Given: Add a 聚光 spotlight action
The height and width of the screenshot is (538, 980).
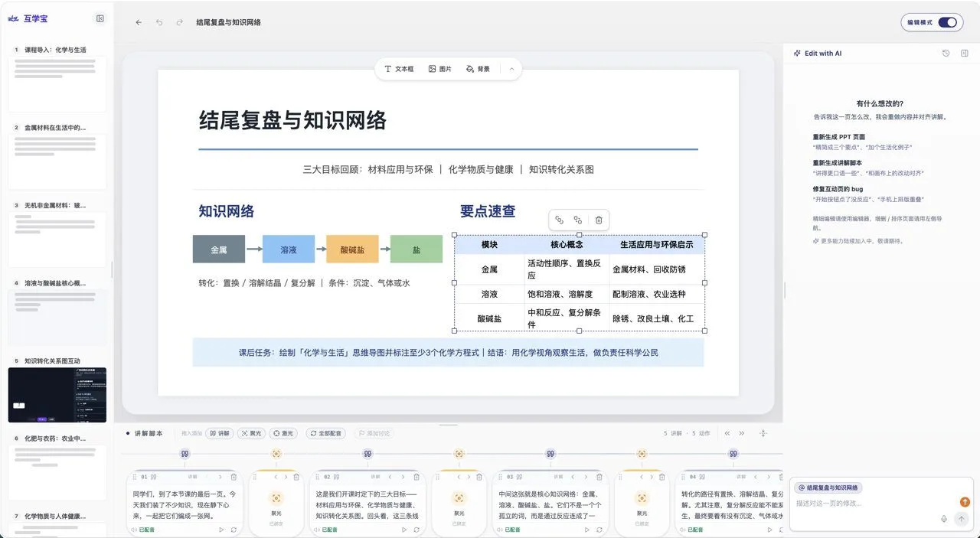Looking at the screenshot, I should (x=251, y=433).
